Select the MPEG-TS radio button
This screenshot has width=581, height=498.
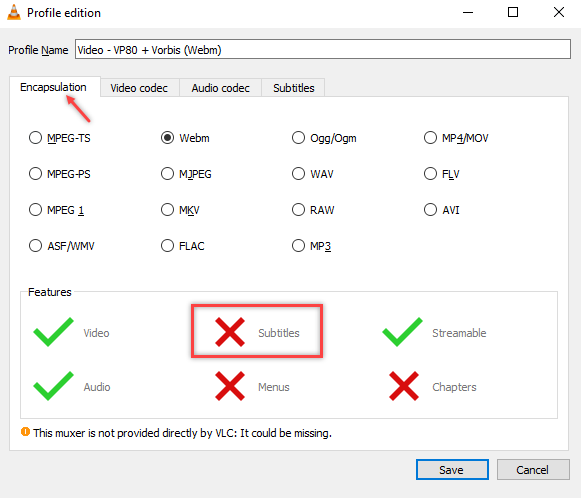36,137
